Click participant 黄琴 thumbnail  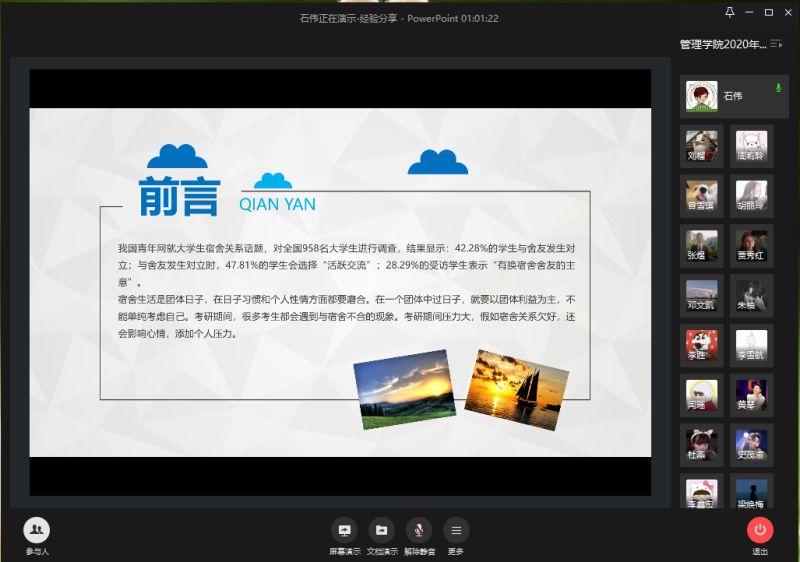[751, 394]
